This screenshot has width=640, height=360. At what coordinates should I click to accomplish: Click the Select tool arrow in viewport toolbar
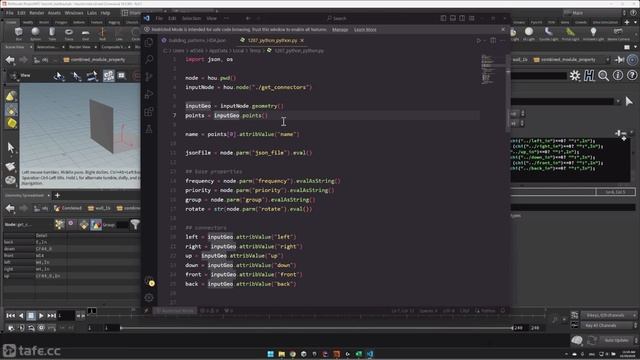(x=11, y=147)
